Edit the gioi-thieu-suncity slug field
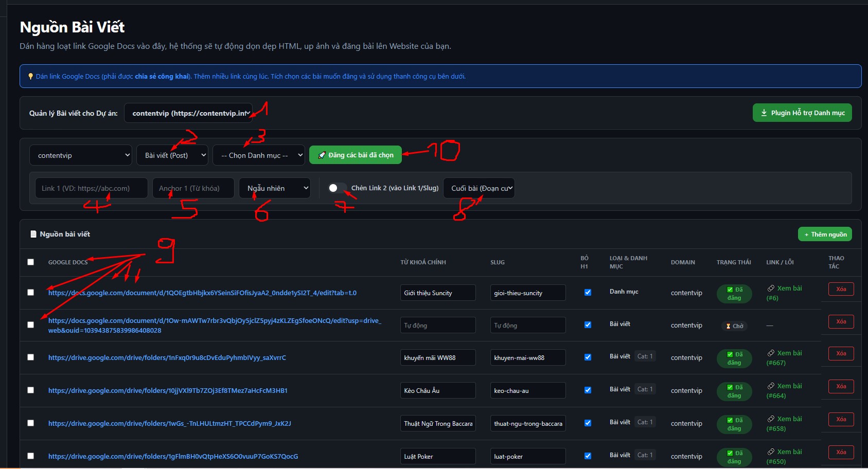The height and width of the screenshot is (469, 868). coord(528,293)
